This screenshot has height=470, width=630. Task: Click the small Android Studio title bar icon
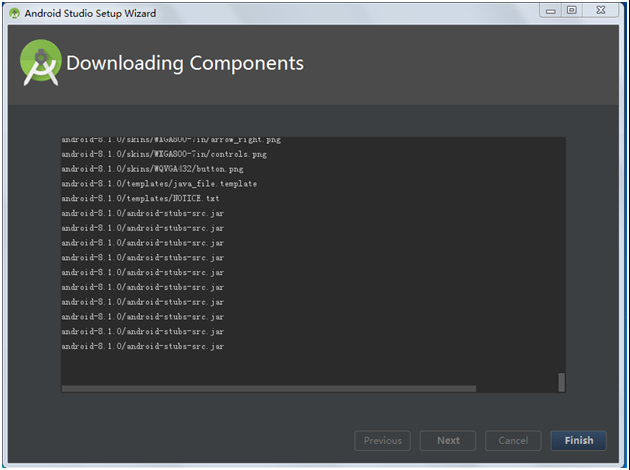tap(14, 13)
